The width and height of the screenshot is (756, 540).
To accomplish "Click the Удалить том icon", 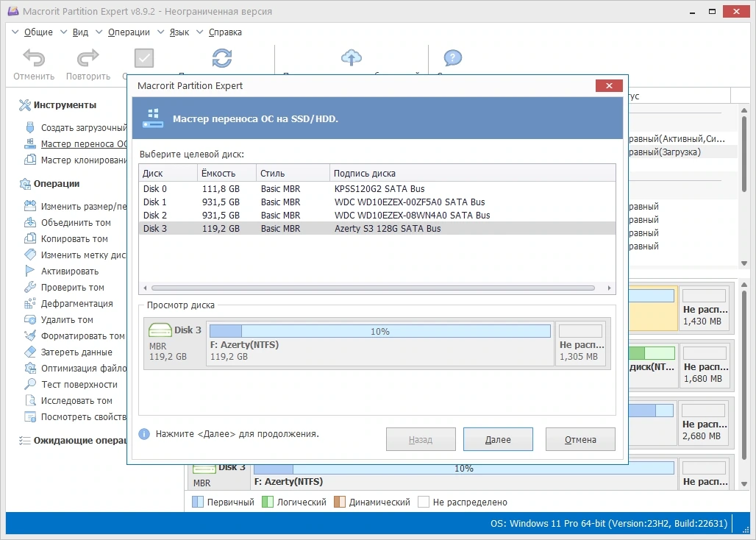I will click(30, 319).
